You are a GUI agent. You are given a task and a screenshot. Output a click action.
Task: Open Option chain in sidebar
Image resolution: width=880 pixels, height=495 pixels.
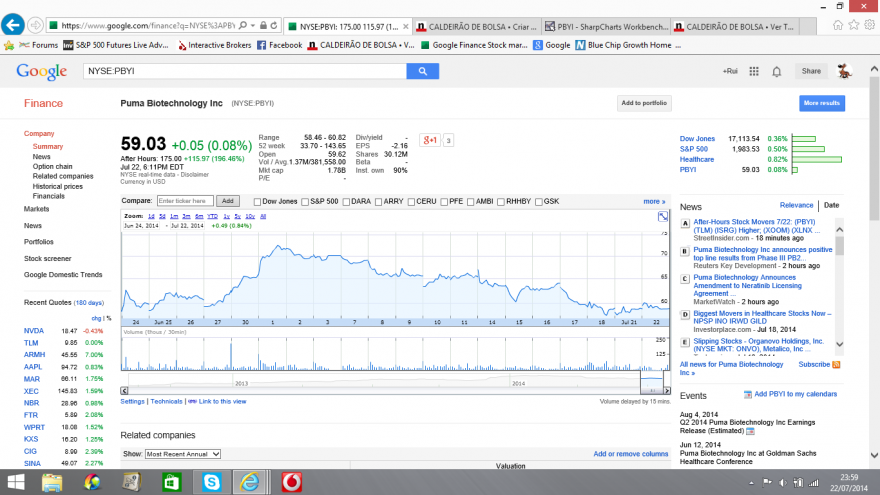[x=52, y=167]
